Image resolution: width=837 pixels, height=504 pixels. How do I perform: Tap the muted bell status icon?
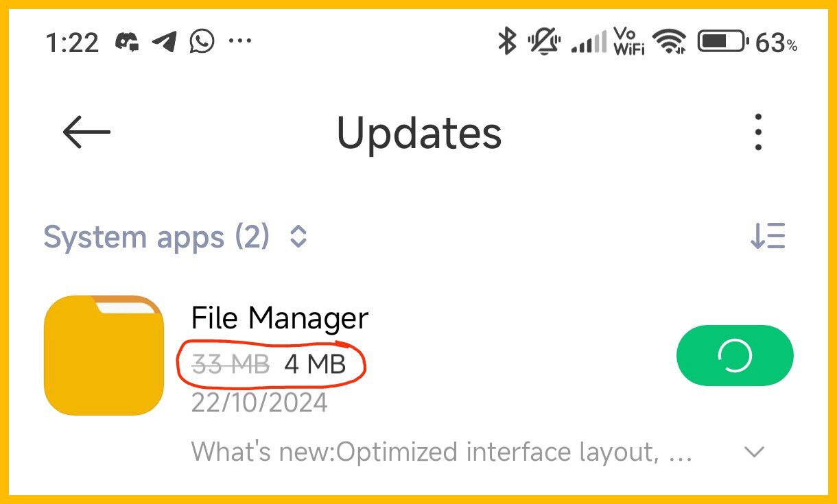tap(544, 43)
